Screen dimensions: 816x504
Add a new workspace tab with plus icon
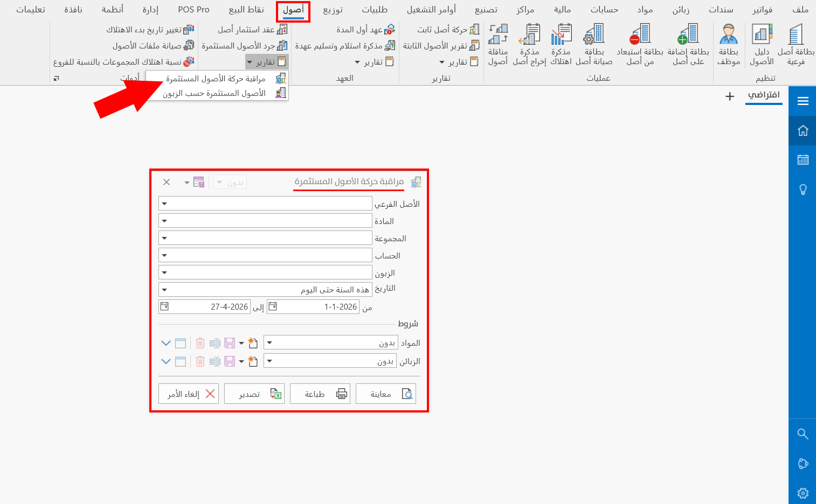(x=730, y=96)
